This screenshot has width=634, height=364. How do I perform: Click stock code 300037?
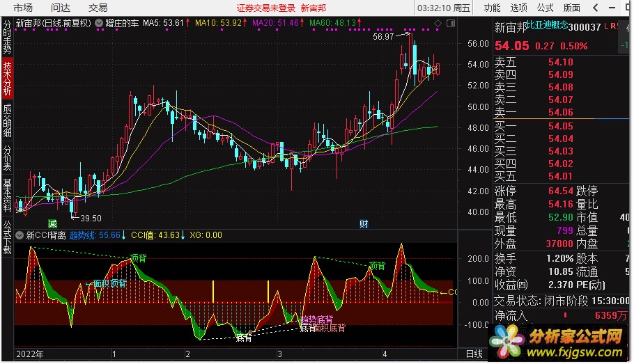[x=585, y=27]
